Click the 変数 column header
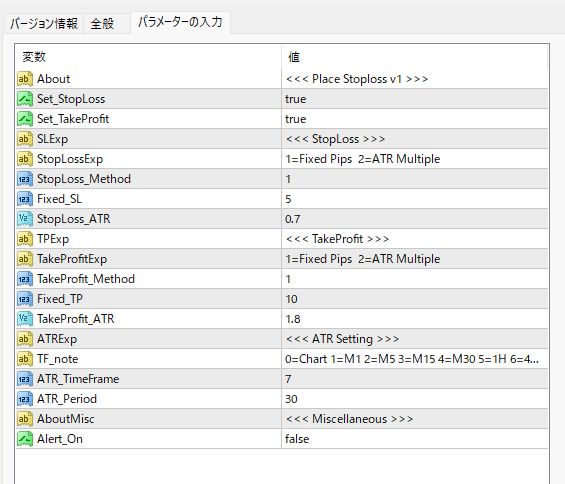Image resolution: width=565 pixels, height=484 pixels. (x=148, y=57)
